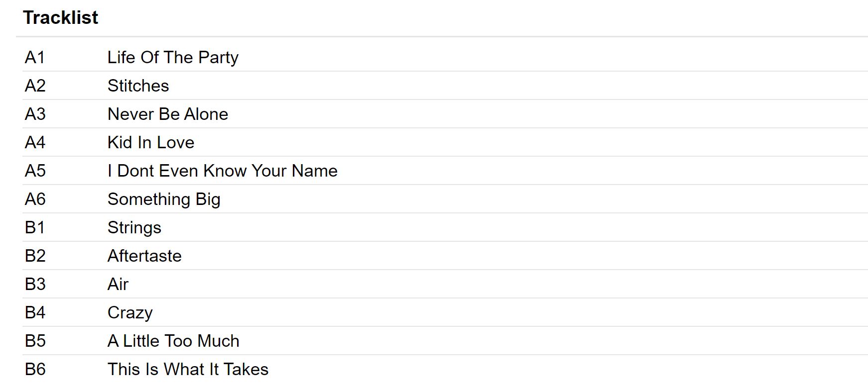Click the Something Big track title
This screenshot has width=868, height=392.
tap(164, 199)
